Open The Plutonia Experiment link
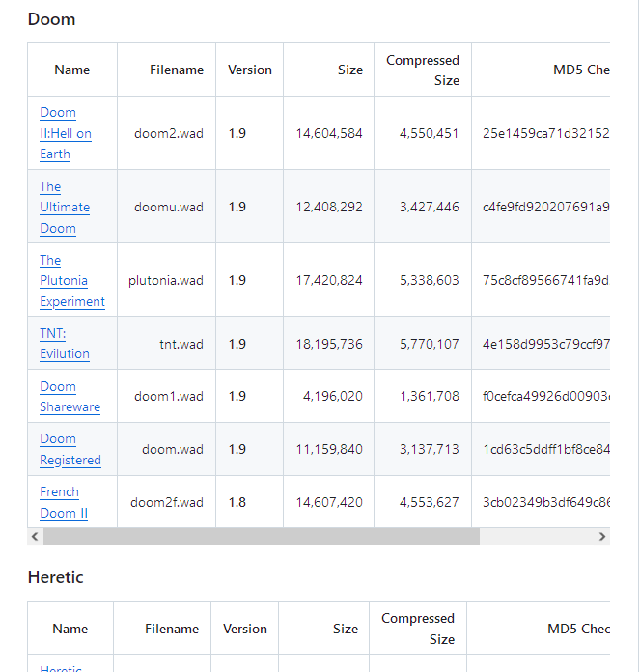This screenshot has height=672, width=640. [72, 281]
